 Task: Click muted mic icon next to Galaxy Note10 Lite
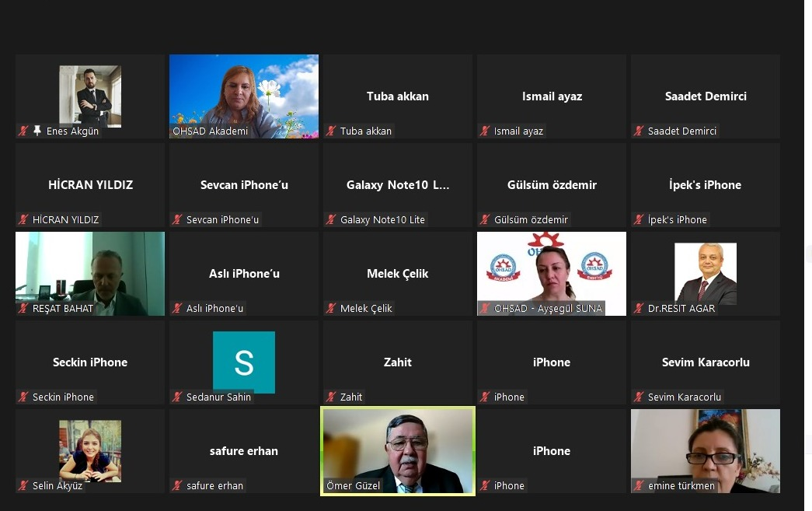pos(331,219)
